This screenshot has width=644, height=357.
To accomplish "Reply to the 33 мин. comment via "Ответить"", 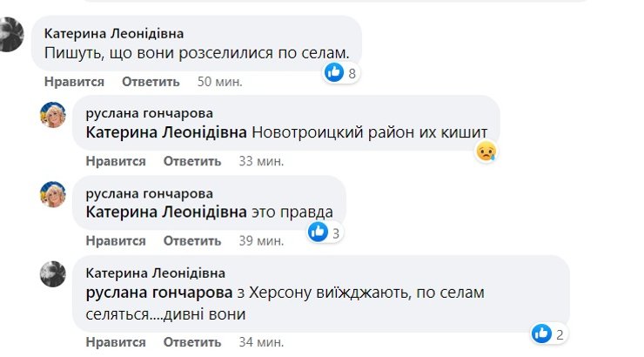I will (x=192, y=161).
